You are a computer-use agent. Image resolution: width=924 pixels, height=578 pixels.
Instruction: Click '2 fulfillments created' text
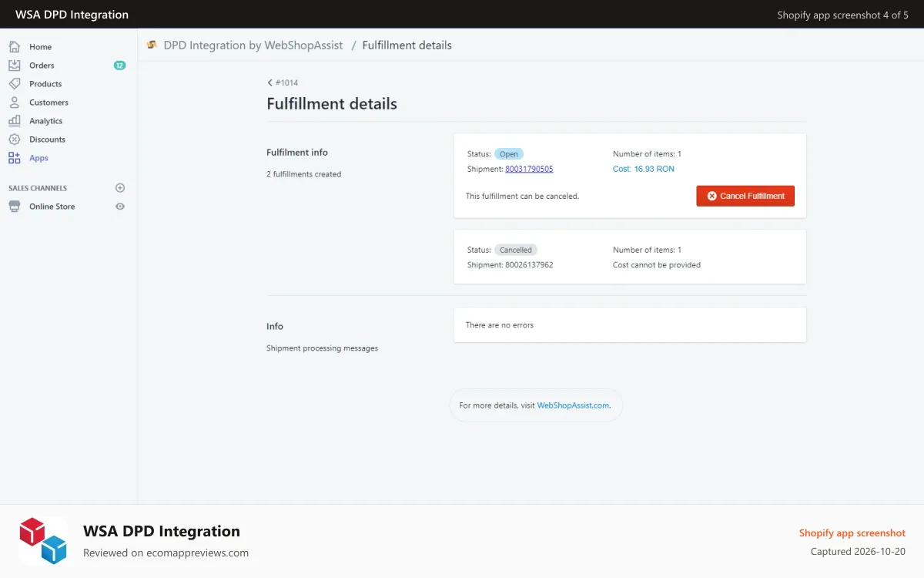303,174
